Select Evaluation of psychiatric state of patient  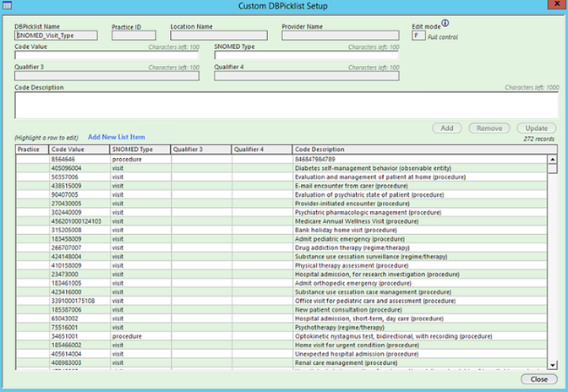tap(281, 195)
